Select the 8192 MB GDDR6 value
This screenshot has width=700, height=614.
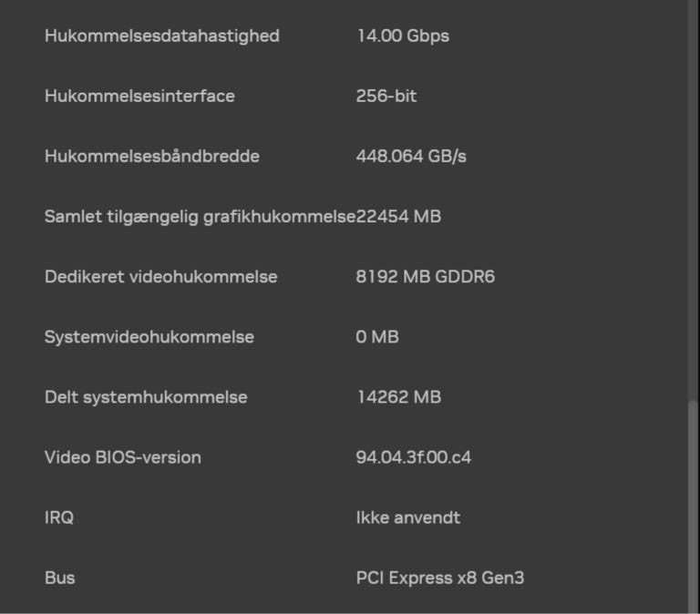point(426,277)
